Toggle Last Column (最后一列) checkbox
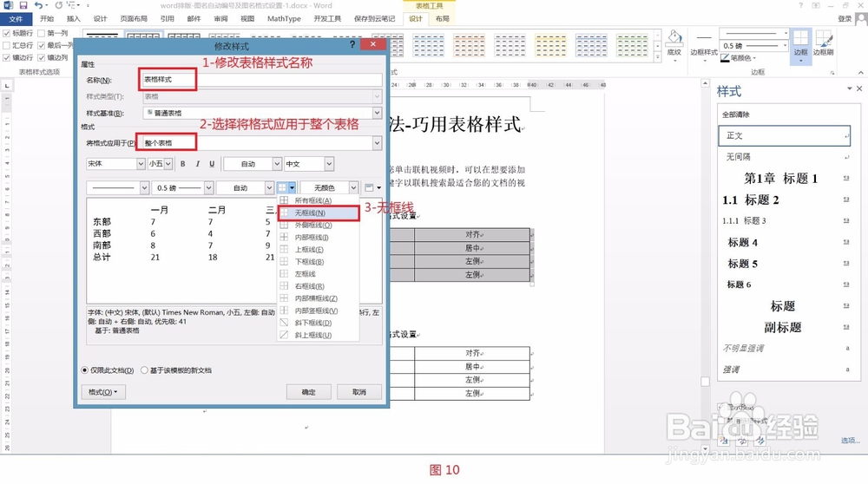The image size is (868, 484). pyautogui.click(x=41, y=45)
